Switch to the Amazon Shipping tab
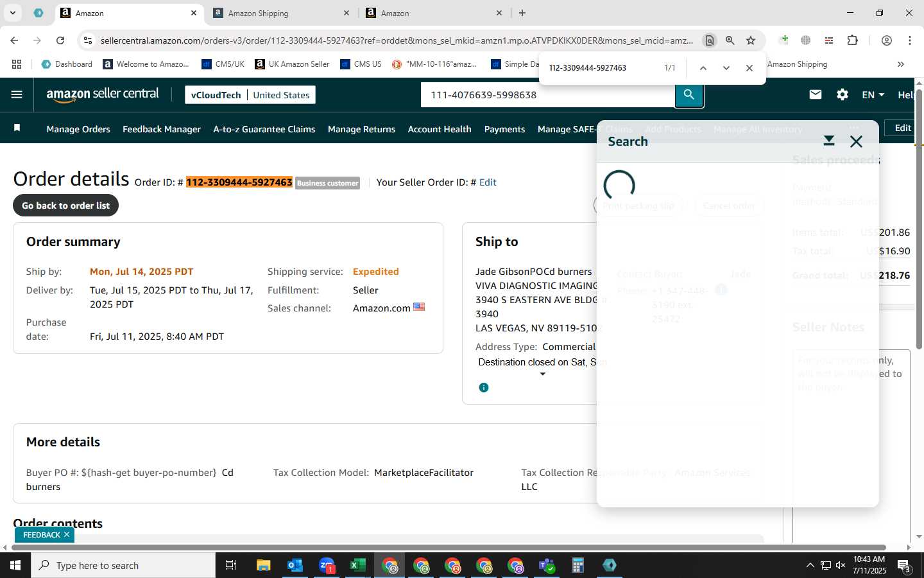Viewport: 924px width, 578px height. pyautogui.click(x=280, y=13)
